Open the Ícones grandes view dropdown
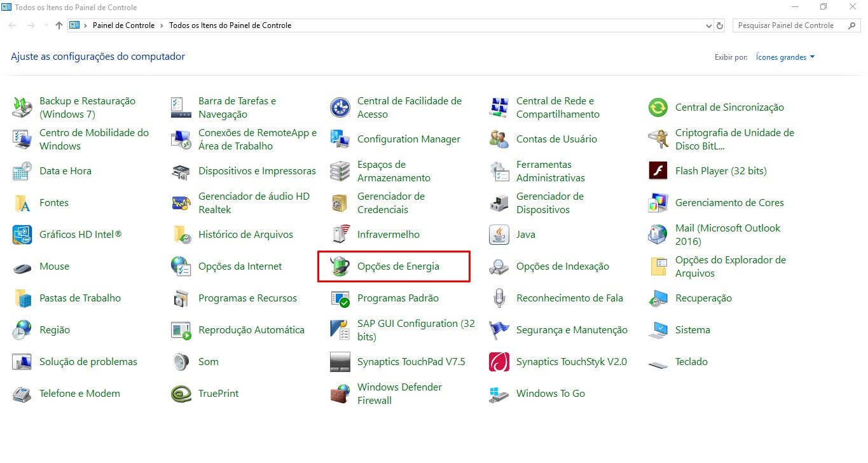The height and width of the screenshot is (463, 868). coord(785,57)
